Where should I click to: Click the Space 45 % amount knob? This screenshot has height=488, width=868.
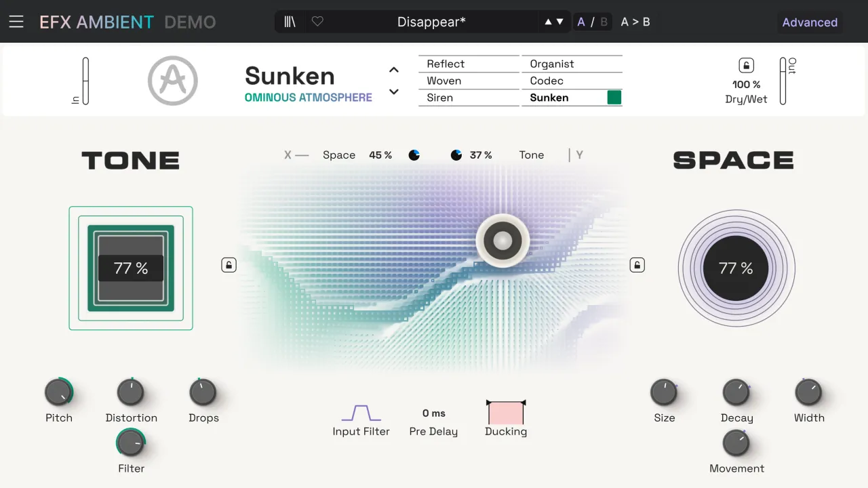[414, 155]
